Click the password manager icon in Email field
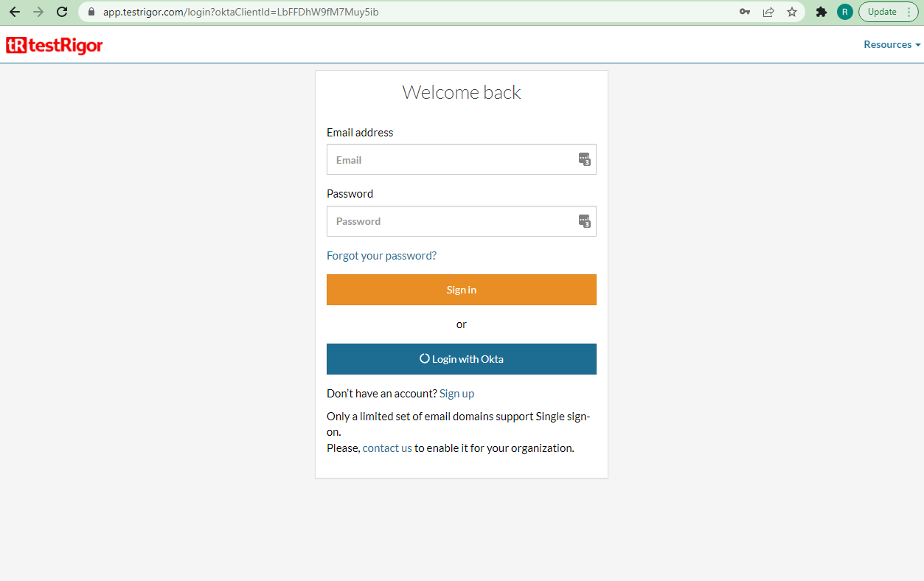 pyautogui.click(x=584, y=159)
